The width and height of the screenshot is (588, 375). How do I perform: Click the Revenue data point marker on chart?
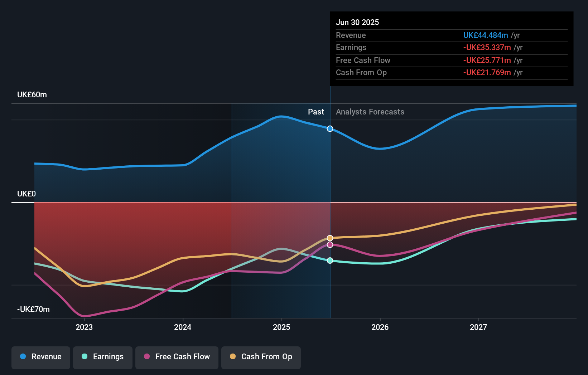tap(330, 128)
